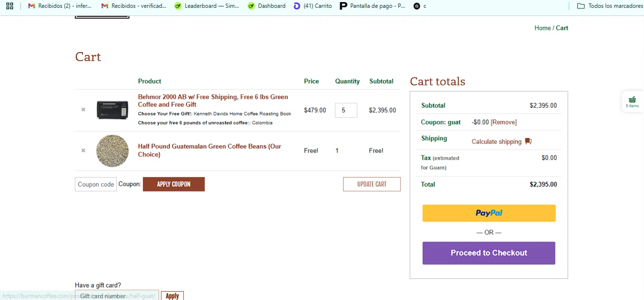Open the bookmark labeled 'c'
This screenshot has width=644, height=300.
coord(420,6)
